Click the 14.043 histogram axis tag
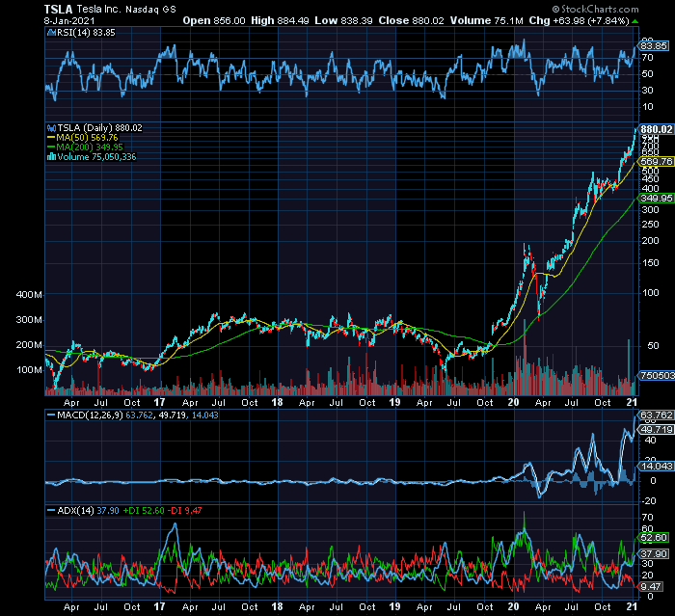 pos(657,467)
